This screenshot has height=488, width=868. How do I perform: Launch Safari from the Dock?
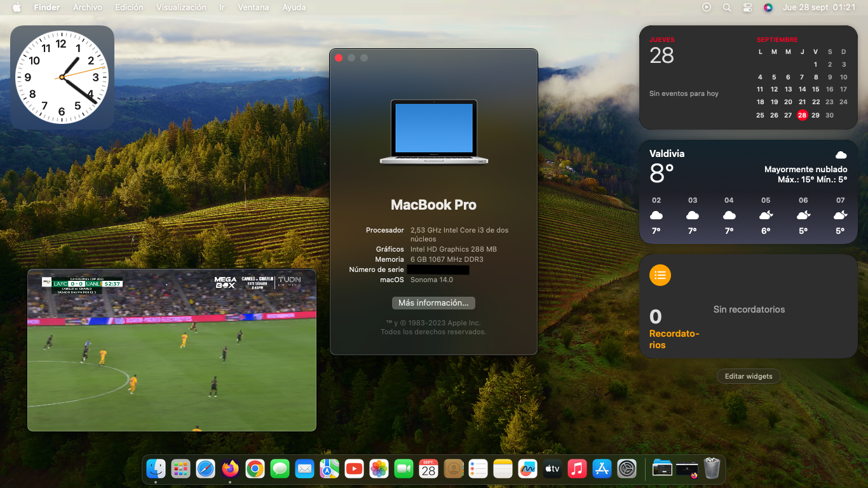(205, 469)
